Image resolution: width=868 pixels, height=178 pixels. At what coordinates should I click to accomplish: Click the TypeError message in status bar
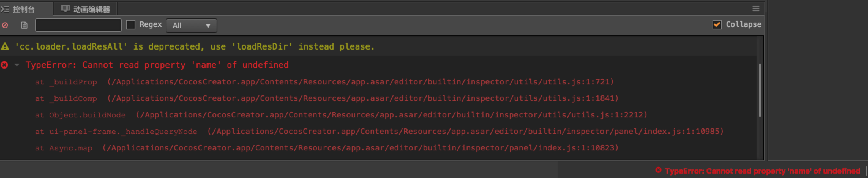(x=762, y=171)
